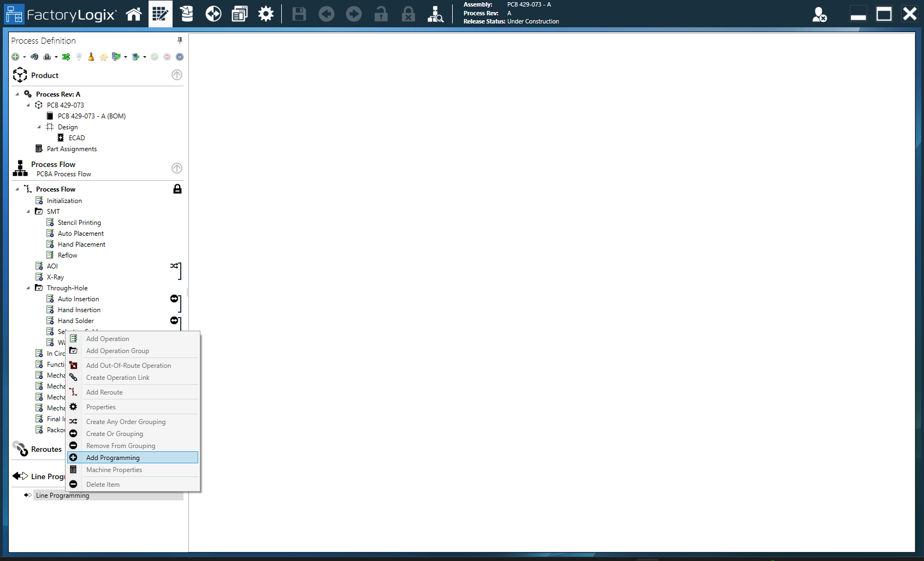Click the binoculars search icon

pyautogui.click(x=34, y=56)
